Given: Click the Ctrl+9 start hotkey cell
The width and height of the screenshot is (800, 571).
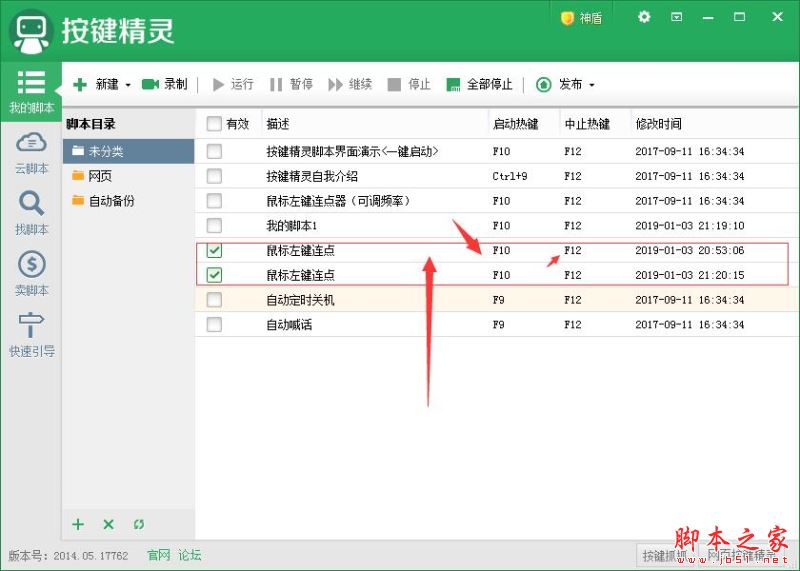Looking at the screenshot, I should (510, 176).
